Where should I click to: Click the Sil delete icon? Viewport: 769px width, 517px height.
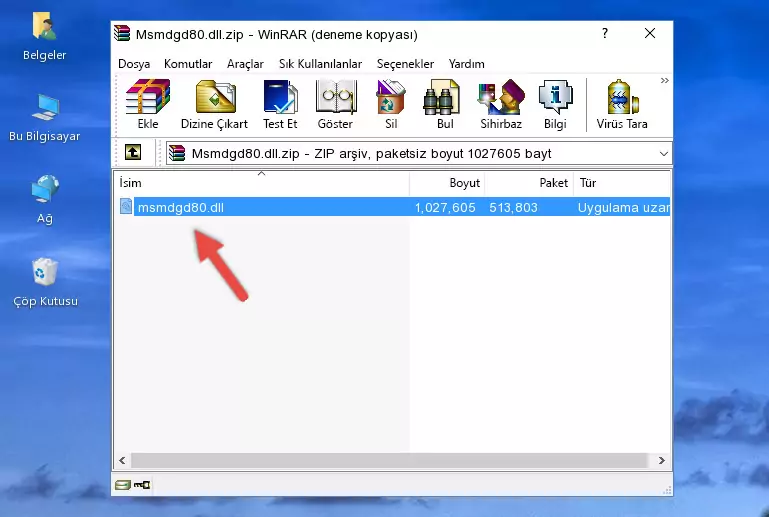pos(391,104)
